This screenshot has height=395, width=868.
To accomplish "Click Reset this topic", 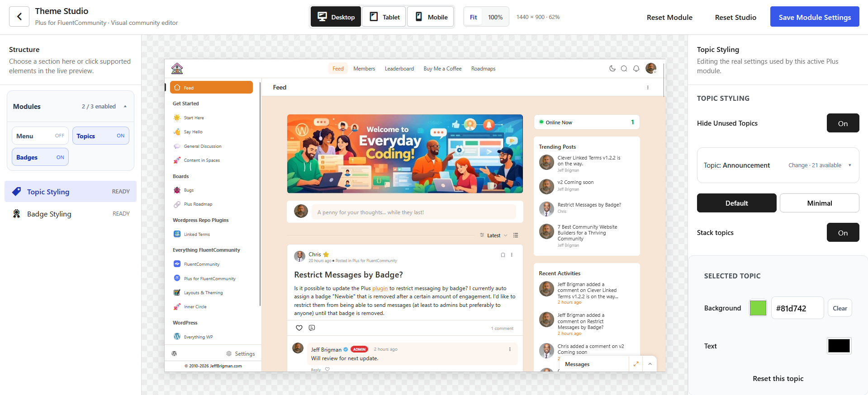I will (778, 378).
